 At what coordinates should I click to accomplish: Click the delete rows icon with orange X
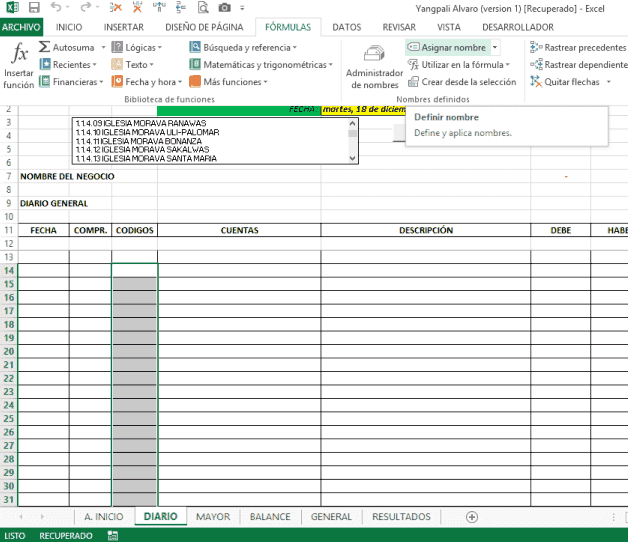pos(115,7)
